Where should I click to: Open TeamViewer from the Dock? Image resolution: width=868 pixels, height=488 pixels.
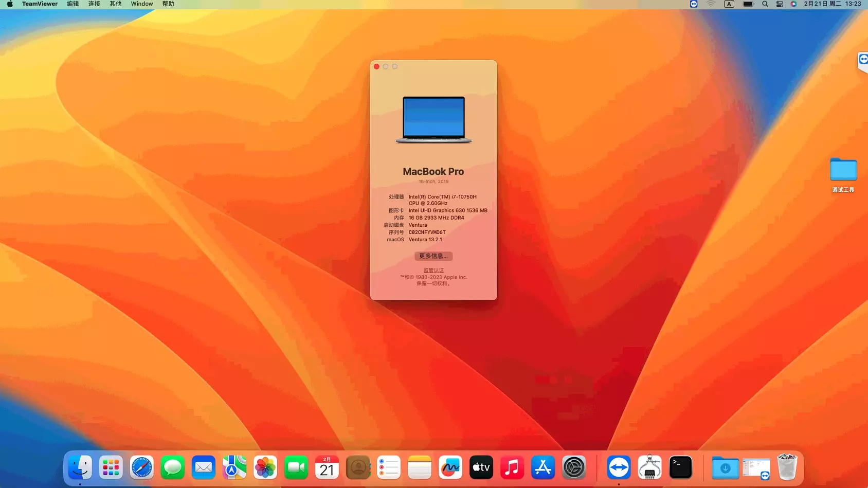click(619, 467)
